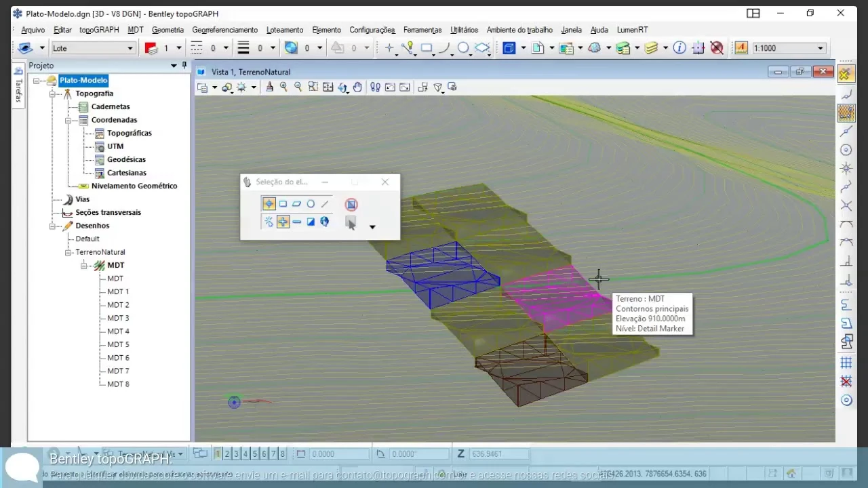Open the topoGRAPH menu
The width and height of the screenshot is (868, 488).
click(x=99, y=30)
